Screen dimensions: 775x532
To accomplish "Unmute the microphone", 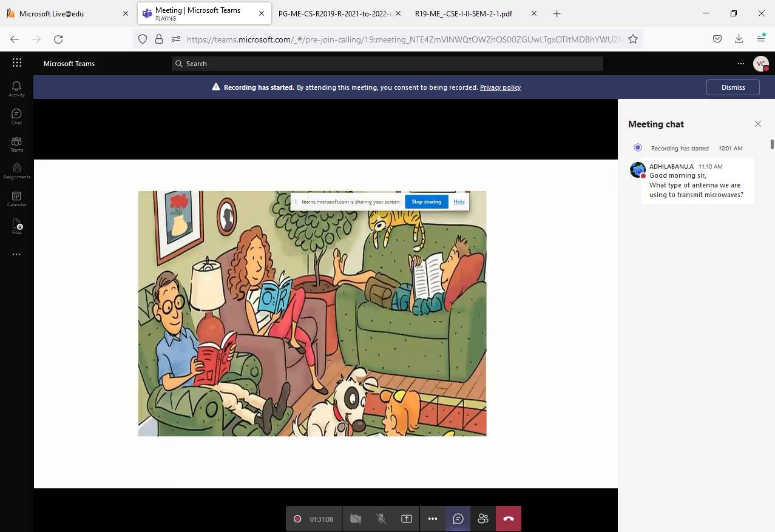I will pyautogui.click(x=381, y=519).
